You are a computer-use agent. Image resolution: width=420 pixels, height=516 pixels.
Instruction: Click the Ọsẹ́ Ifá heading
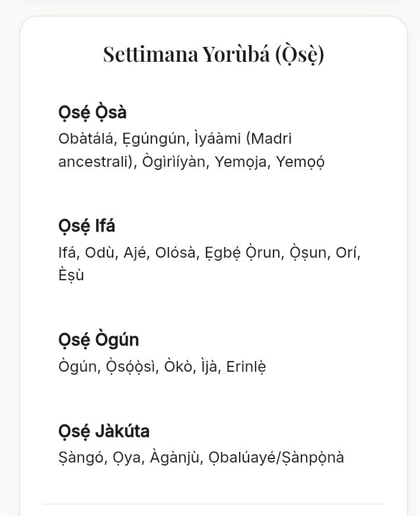[x=87, y=226]
